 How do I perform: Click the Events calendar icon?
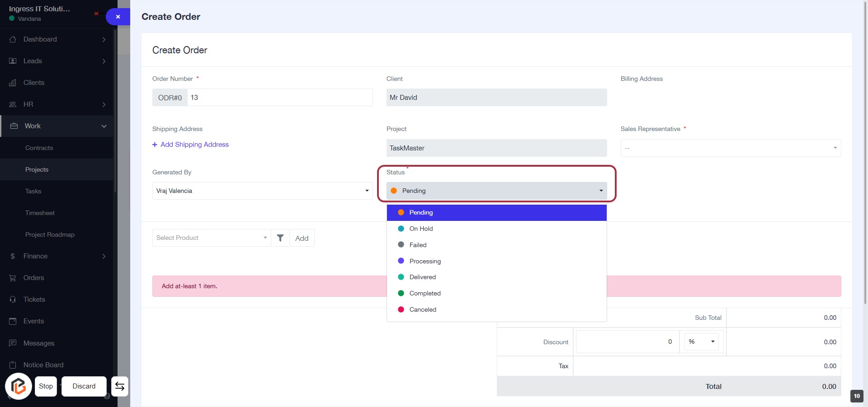tap(13, 321)
